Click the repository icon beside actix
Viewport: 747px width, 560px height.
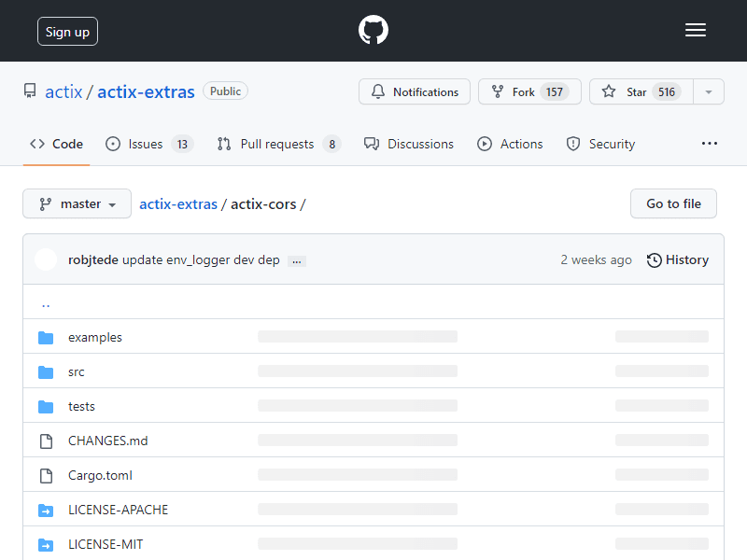pyautogui.click(x=30, y=91)
